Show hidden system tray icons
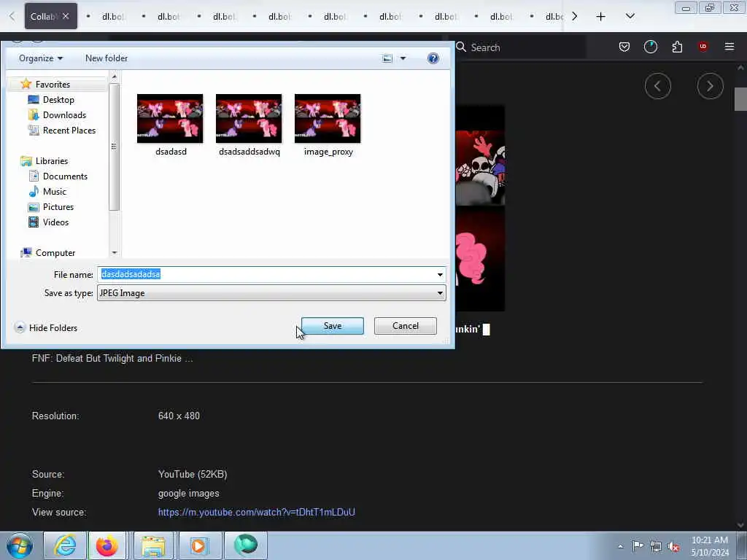Screen dimensions: 747x560 point(620,546)
